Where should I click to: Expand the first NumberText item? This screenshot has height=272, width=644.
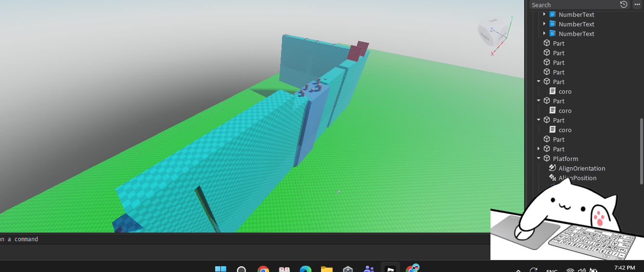[544, 14]
